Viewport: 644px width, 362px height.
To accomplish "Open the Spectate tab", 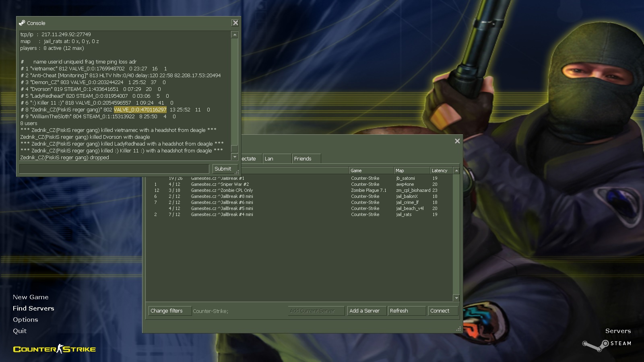I will pos(252,158).
